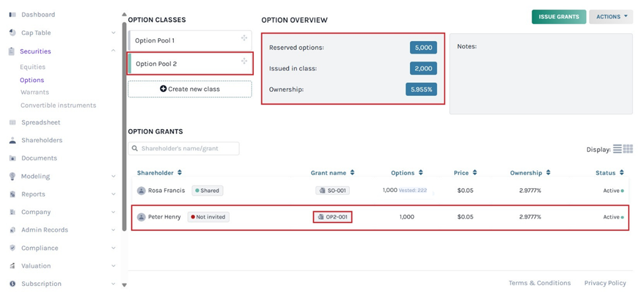Expand the Modeling menu chevron

click(x=113, y=176)
